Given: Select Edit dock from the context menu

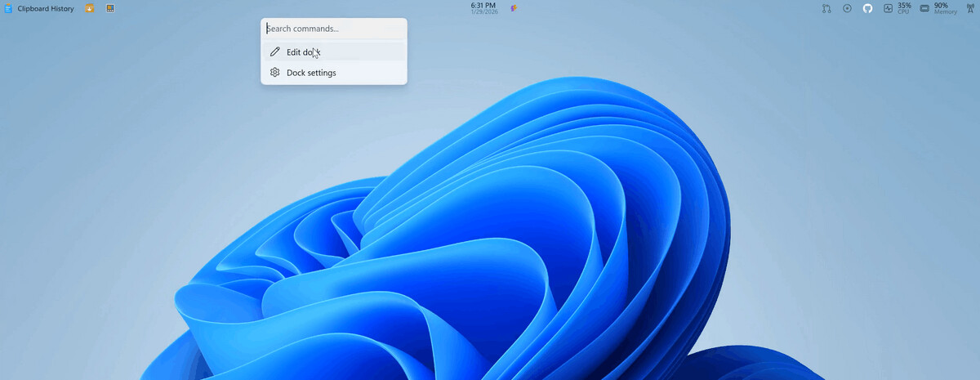Looking at the screenshot, I should pos(334,51).
